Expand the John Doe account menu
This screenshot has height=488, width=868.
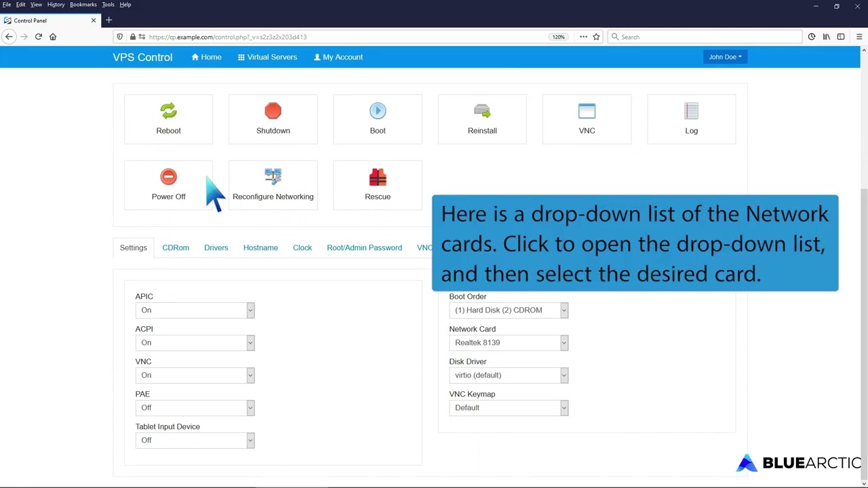pos(725,57)
